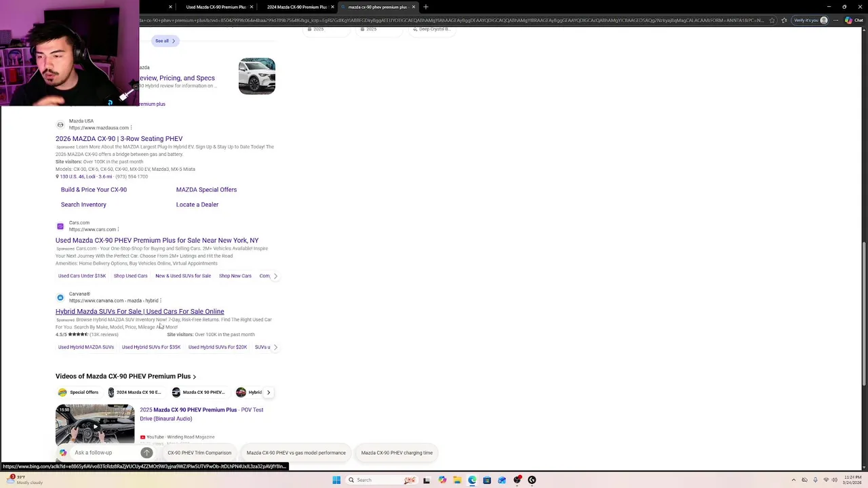Select the Special Offers video chip
The height and width of the screenshot is (488, 868).
[x=79, y=392]
